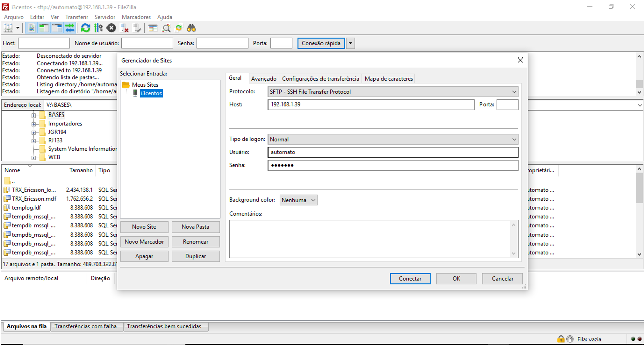
Task: Open the quick connect history dropdown arrow
Action: click(351, 43)
